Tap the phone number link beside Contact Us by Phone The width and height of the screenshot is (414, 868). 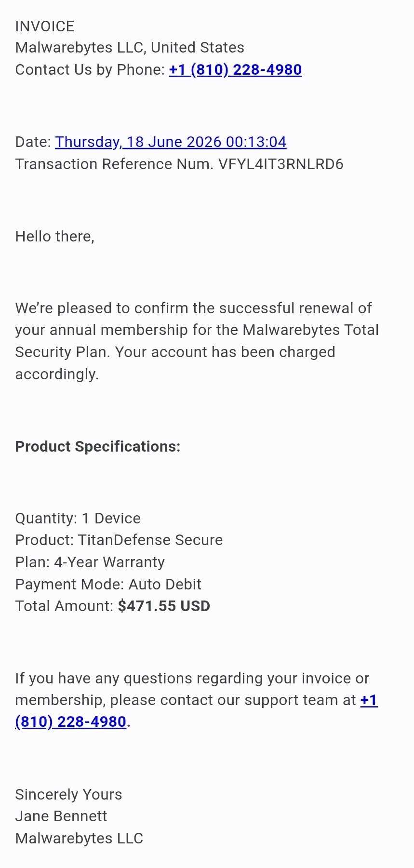(x=235, y=70)
